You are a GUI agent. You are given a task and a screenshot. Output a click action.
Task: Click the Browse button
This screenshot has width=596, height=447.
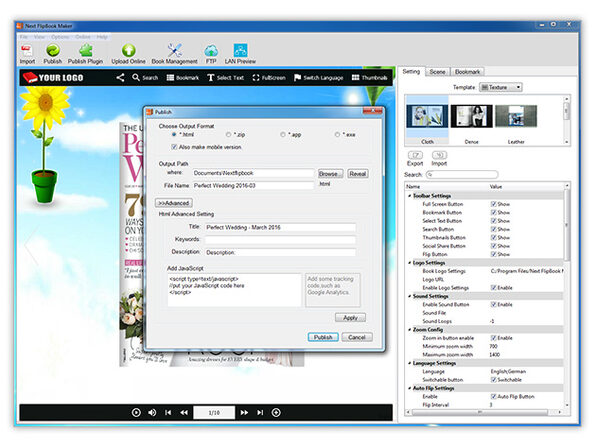331,174
